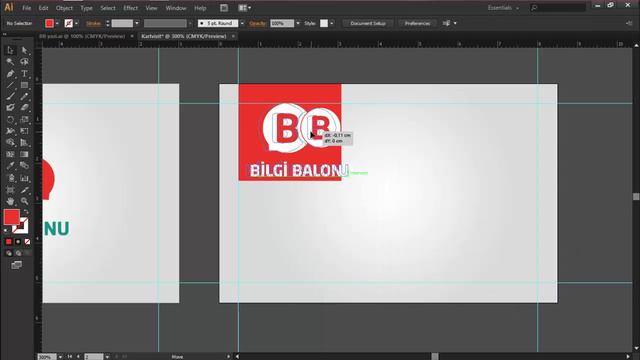
Task: Click the red Fill color box in toolbar
Action: [11, 217]
